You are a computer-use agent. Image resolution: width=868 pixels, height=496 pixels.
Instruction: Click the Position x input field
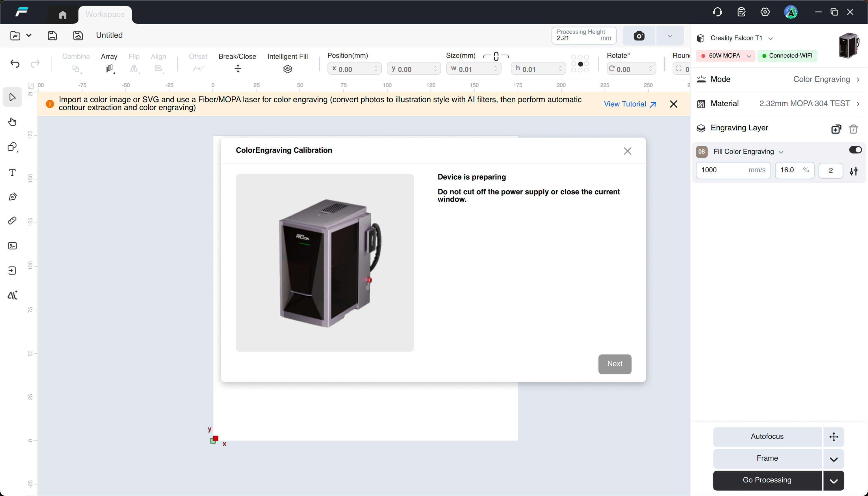(354, 69)
